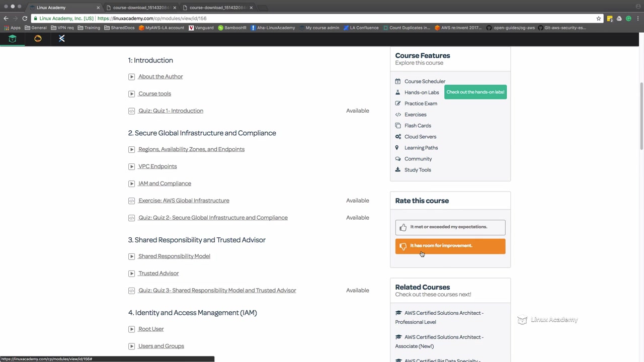The height and width of the screenshot is (362, 644).
Task: Click the code brackets icon for Exercises
Action: 398,115
